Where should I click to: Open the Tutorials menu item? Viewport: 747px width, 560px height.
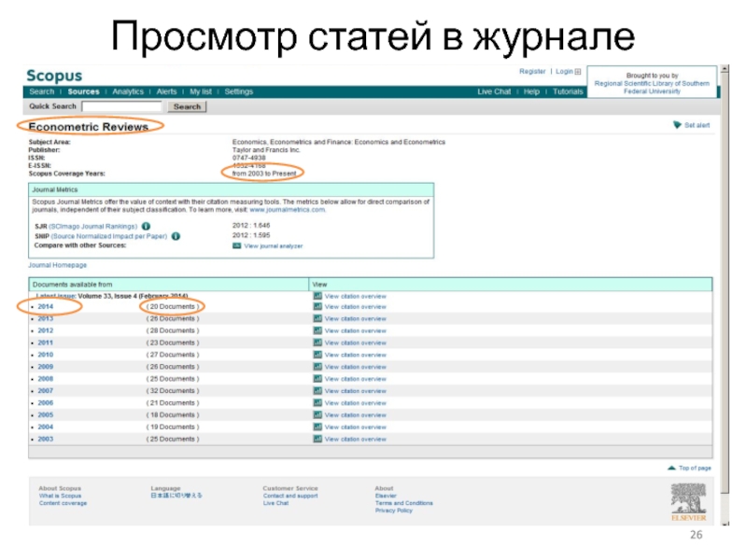(568, 91)
